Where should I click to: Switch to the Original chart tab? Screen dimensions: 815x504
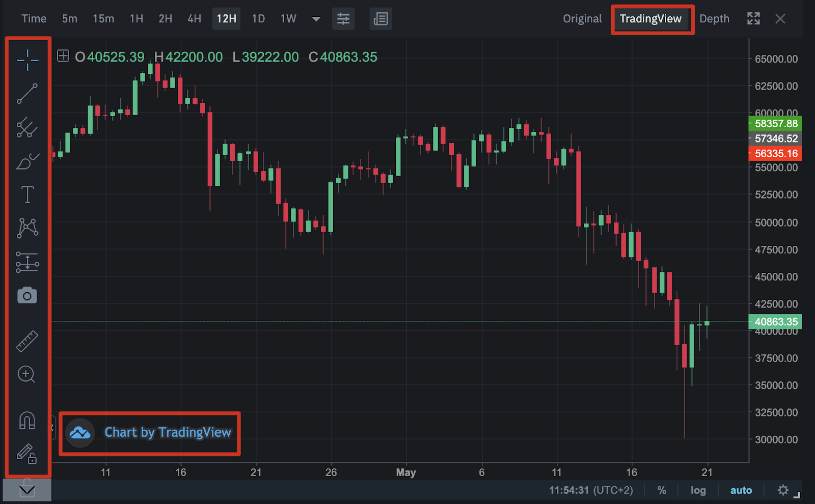pyautogui.click(x=582, y=18)
